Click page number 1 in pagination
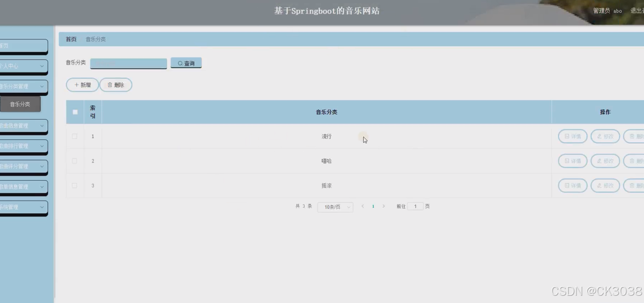 pyautogui.click(x=373, y=207)
